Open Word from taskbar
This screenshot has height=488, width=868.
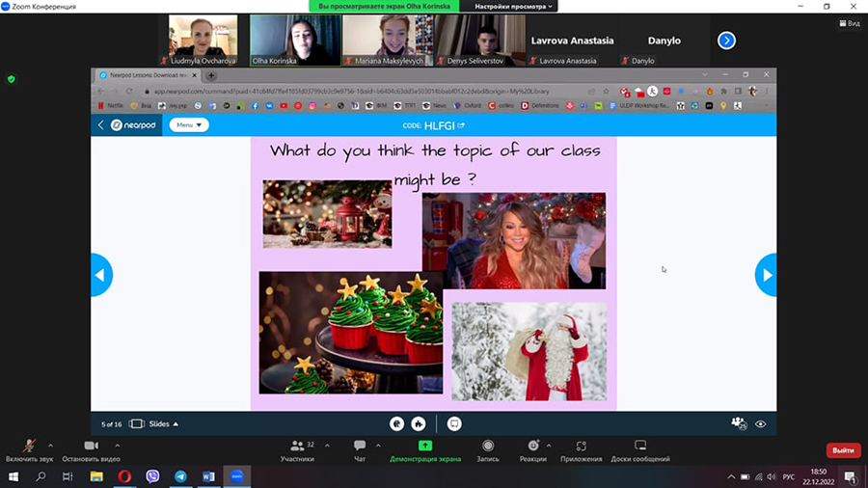[x=208, y=476]
